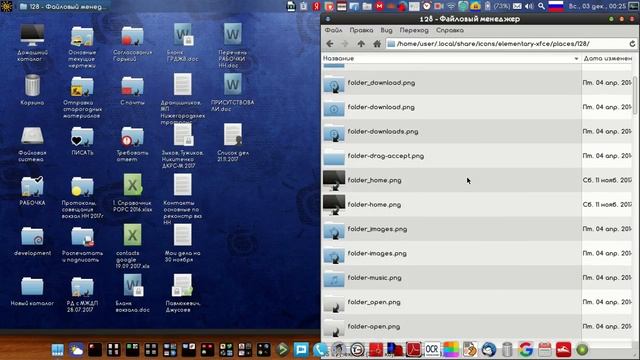Viewport: 640px width, 360px height.
Task: Open the Правка menu
Action: [x=361, y=30]
